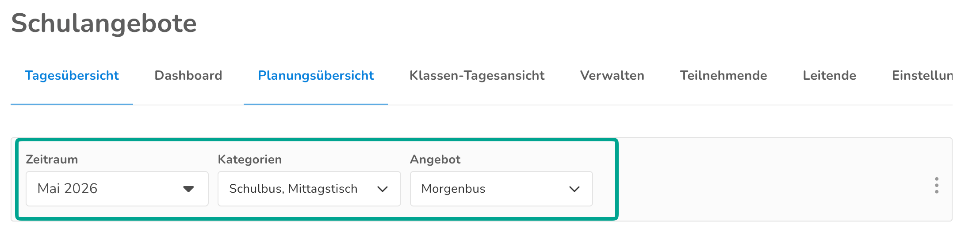
Task: Open the Morgenbus offer dropdown
Action: [501, 189]
